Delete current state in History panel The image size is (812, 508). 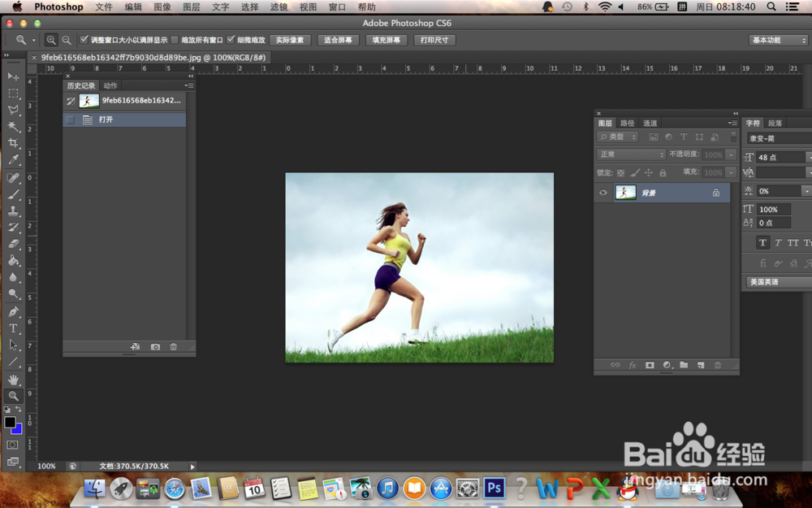(x=174, y=347)
